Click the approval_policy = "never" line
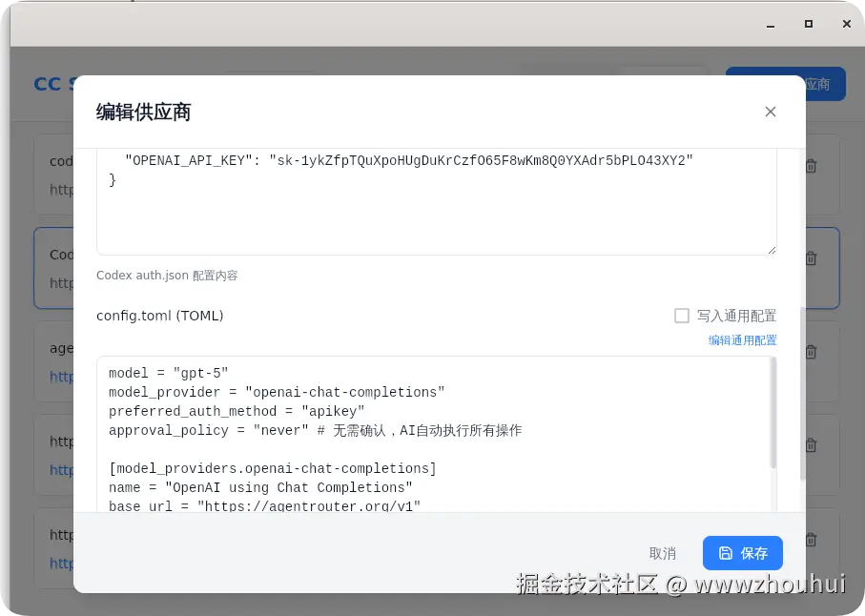865x616 pixels. pyautogui.click(x=315, y=430)
